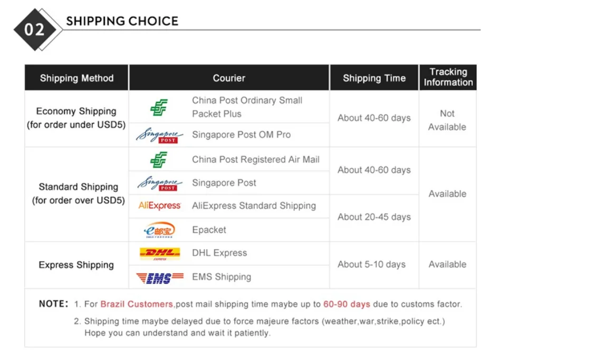Click the AliExpress Standard Shipping text
Screen dimensions: 596x364
pyautogui.click(x=254, y=206)
